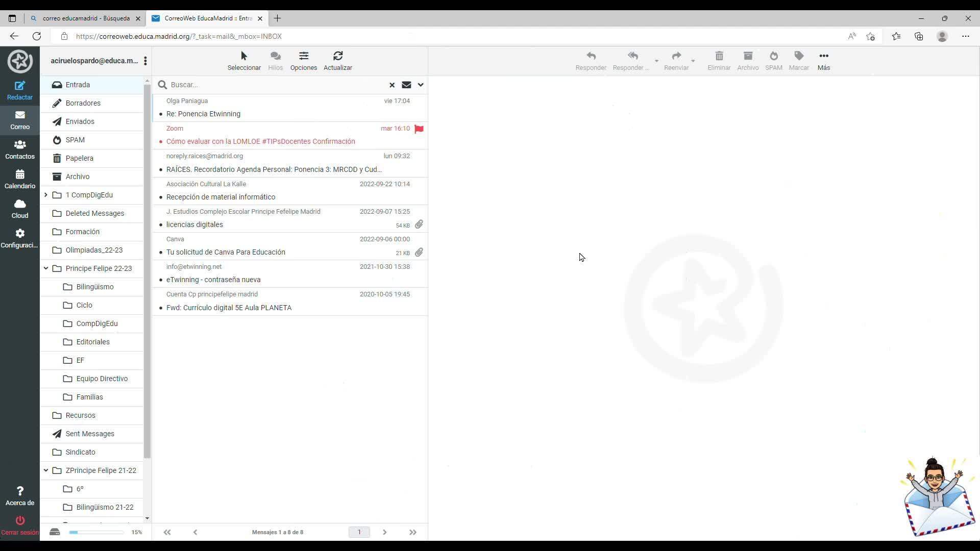Click the Seleccionar tool
Viewport: 980px width, 551px height.
(x=243, y=56)
